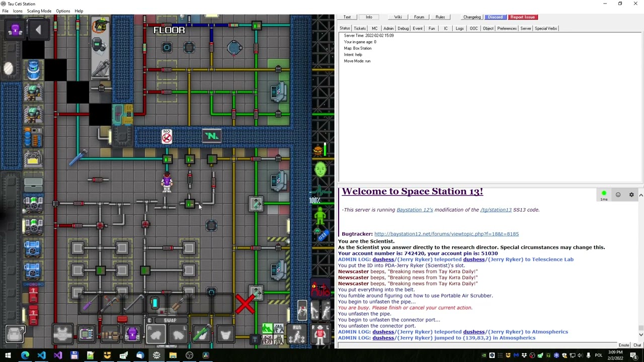Click the tool belt slot icon
The width and height of the screenshot is (644, 362).
click(x=109, y=334)
